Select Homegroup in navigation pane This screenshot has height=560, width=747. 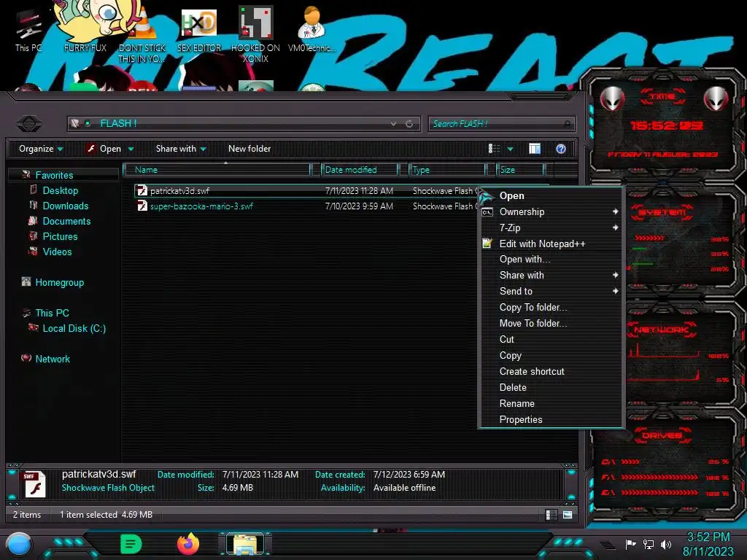(x=59, y=282)
